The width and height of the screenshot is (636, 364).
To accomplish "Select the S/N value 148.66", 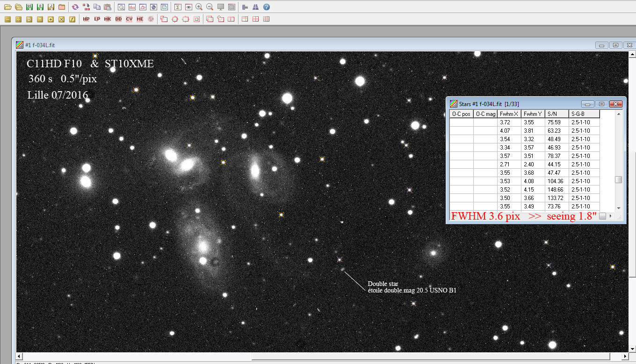I will coord(557,190).
